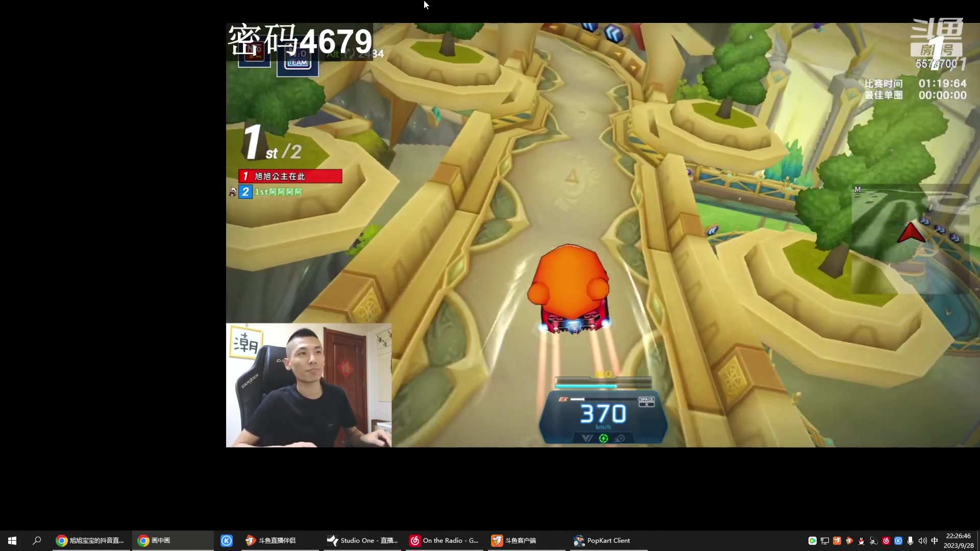The height and width of the screenshot is (551, 980).
Task: Click the nitro boost gauge above the speedometer
Action: 603,383
